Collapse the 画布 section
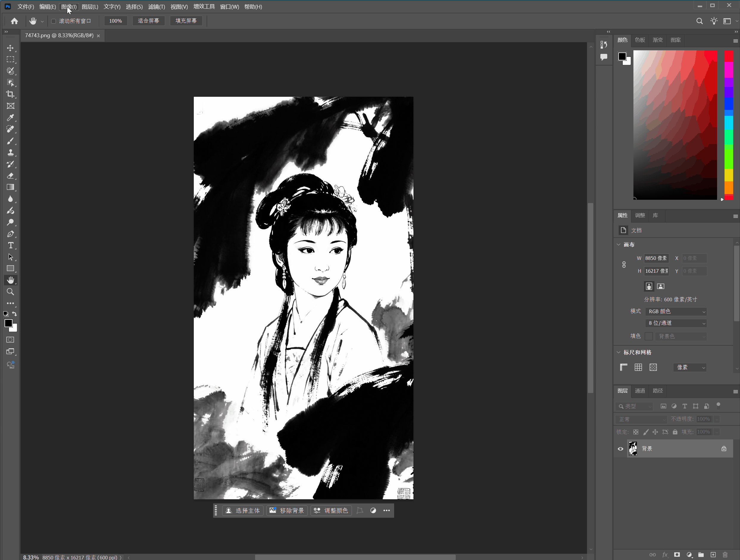740x560 pixels. pyautogui.click(x=619, y=244)
